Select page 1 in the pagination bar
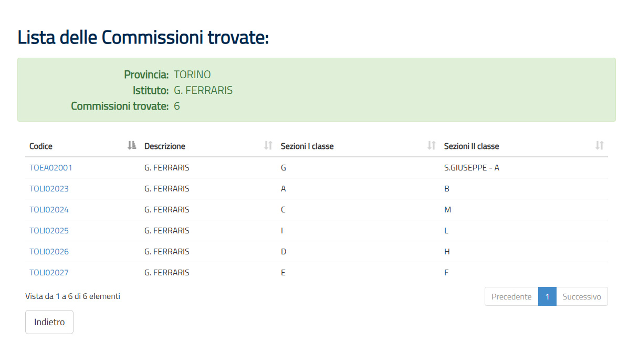639x364 pixels. pyautogui.click(x=547, y=296)
